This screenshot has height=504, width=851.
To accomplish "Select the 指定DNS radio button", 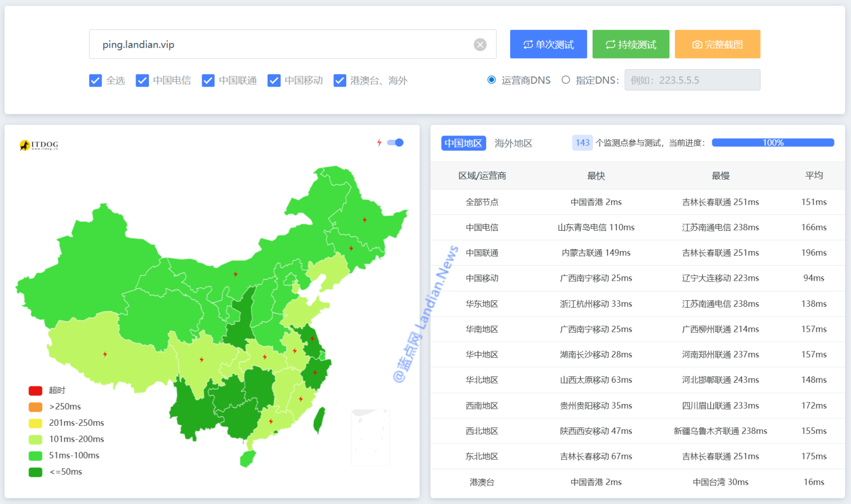I will 566,80.
